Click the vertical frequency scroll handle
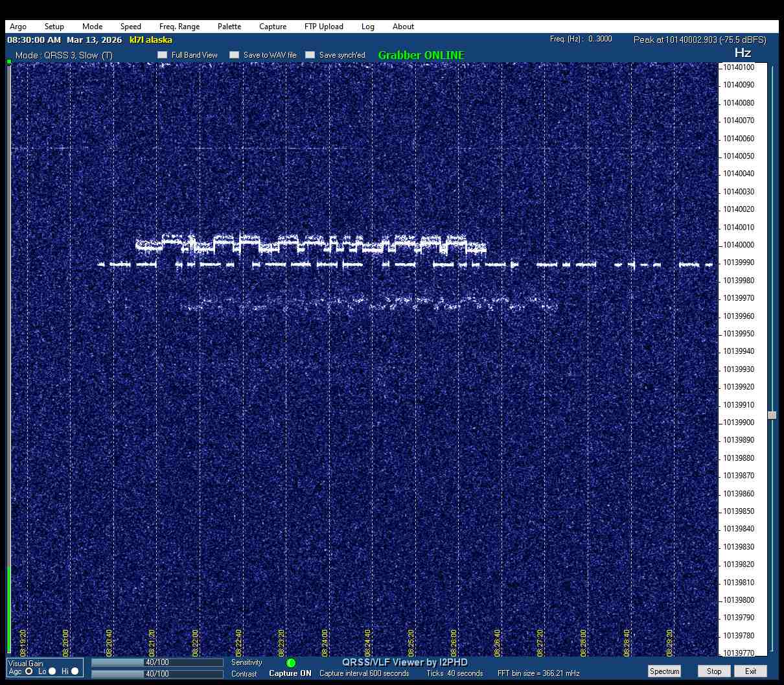 click(772, 415)
